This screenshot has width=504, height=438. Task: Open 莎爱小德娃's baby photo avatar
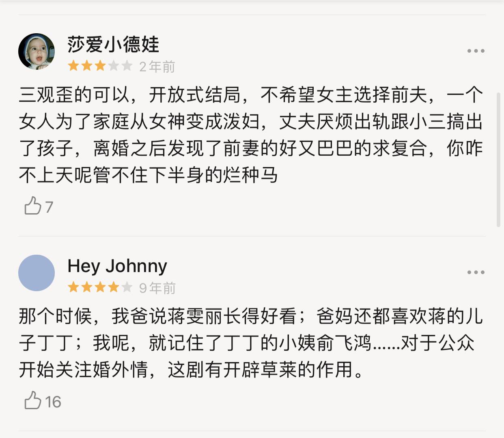[x=37, y=52]
